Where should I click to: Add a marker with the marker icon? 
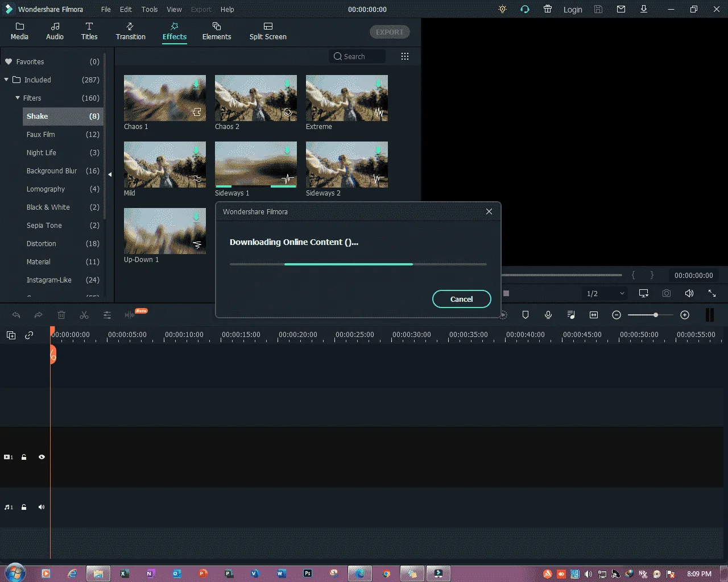point(526,315)
